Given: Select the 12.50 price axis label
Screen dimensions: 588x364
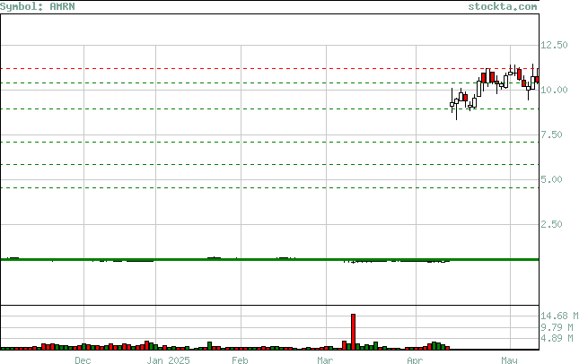Looking at the screenshot, I should click(554, 45).
